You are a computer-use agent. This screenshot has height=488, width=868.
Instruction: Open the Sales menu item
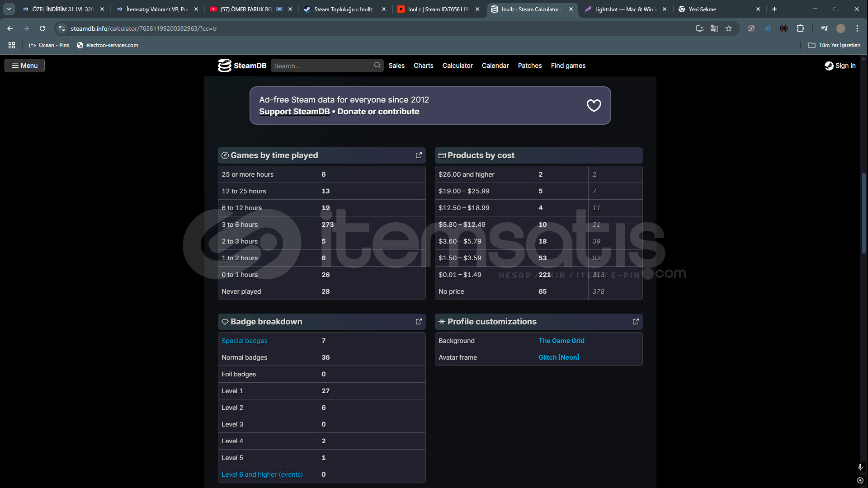click(396, 66)
